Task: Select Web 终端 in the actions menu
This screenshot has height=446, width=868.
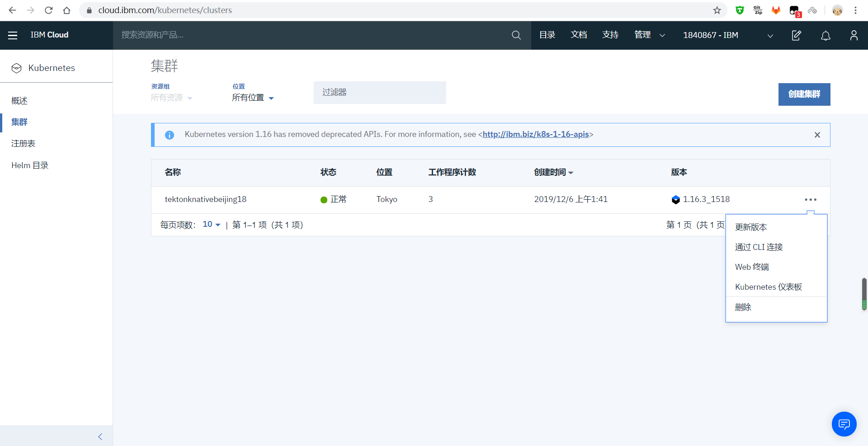Action: (x=752, y=267)
